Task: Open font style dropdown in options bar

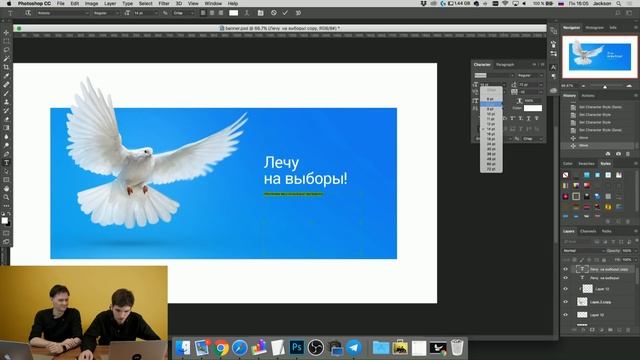Action: [106, 13]
